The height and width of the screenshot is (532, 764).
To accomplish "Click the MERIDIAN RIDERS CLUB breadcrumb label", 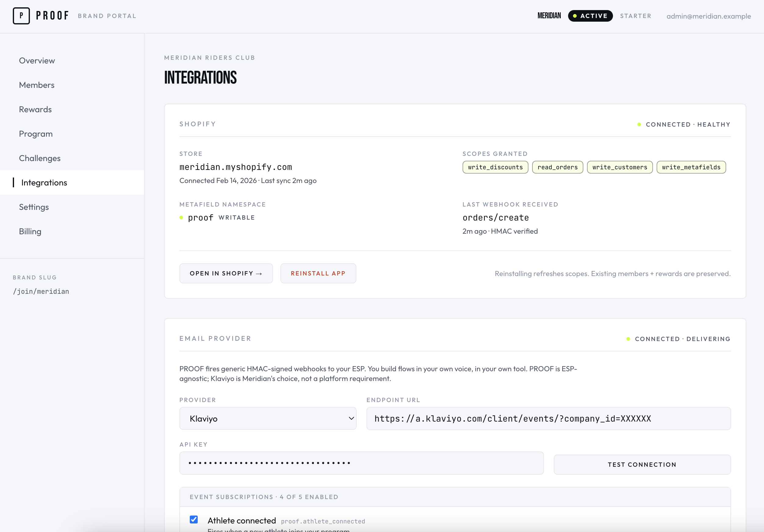I will [210, 58].
